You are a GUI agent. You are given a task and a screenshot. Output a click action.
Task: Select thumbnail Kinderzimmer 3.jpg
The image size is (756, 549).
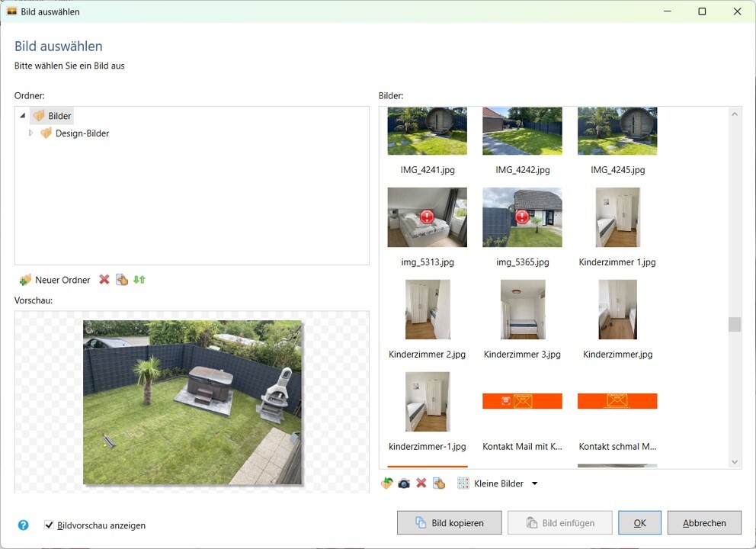(523, 310)
